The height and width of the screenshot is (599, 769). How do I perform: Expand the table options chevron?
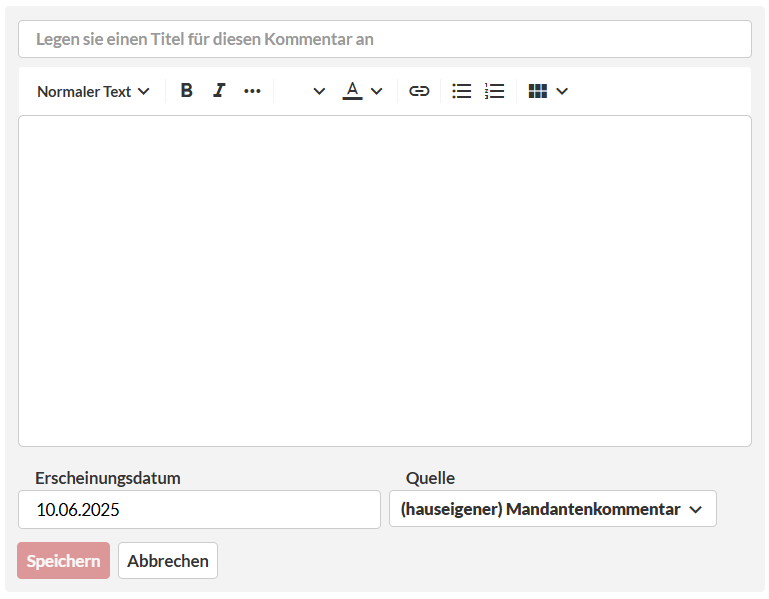(x=562, y=91)
